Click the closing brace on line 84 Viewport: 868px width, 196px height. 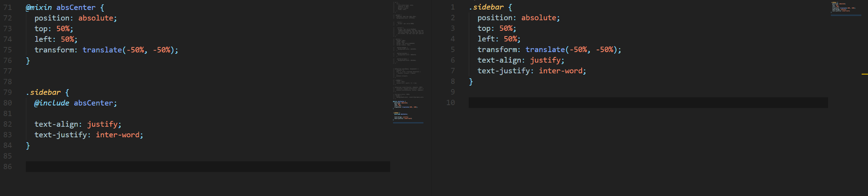(28, 146)
